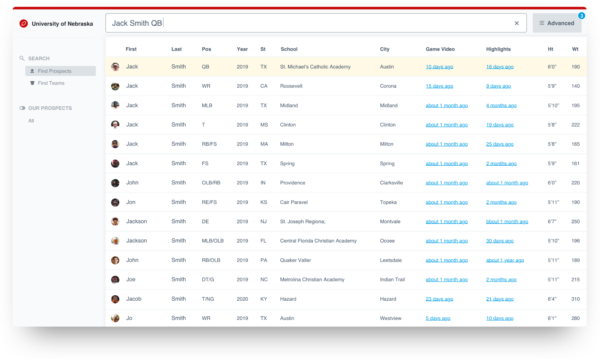This screenshot has width=600, height=360.
Task: Sort by the School column header
Action: pos(289,49)
